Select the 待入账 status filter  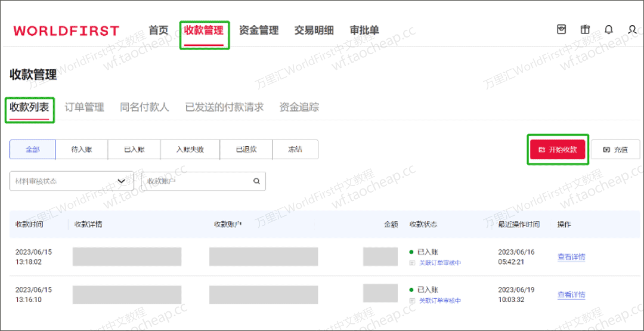coord(82,150)
